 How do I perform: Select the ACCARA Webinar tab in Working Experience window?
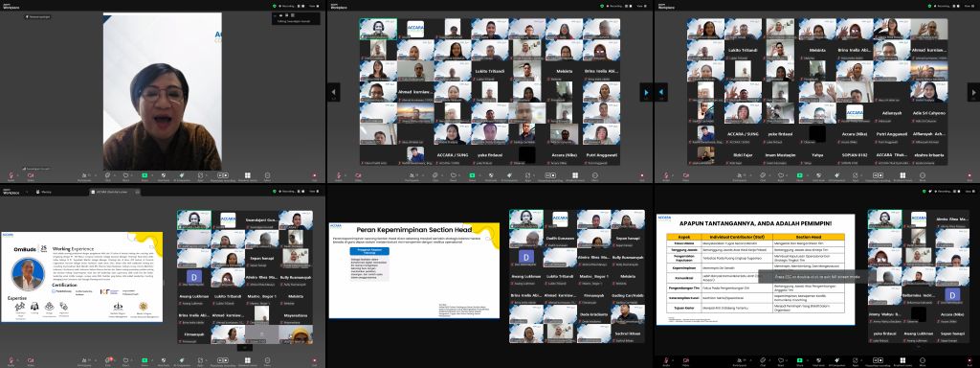(115, 192)
